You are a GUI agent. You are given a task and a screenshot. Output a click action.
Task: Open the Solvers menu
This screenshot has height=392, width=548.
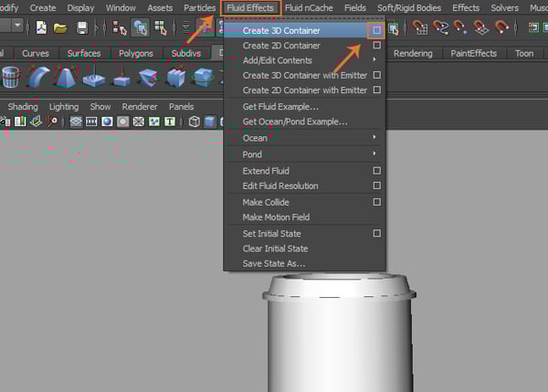505,7
